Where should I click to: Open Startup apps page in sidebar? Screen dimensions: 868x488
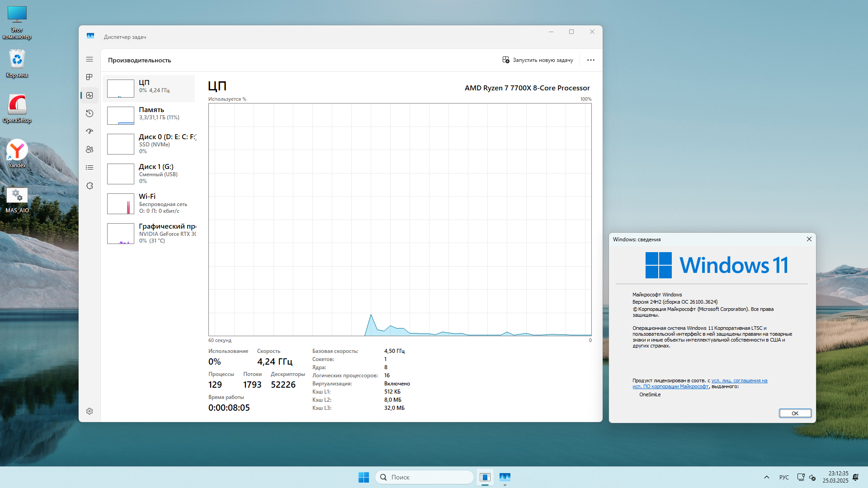point(90,131)
